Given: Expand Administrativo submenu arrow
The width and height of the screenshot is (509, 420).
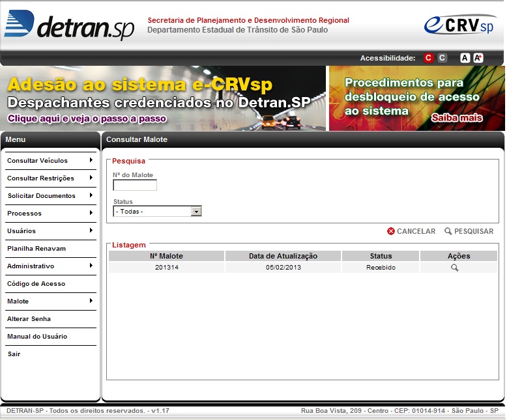Looking at the screenshot, I should pyautogui.click(x=91, y=265).
